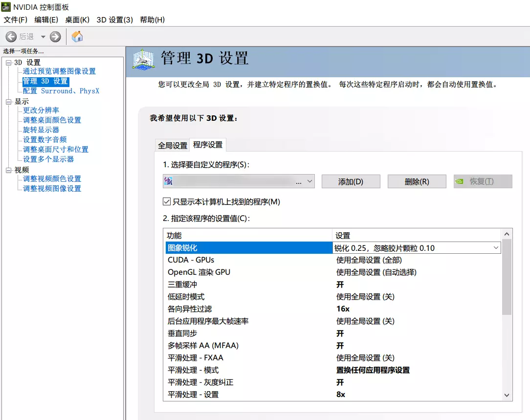Select the OpenGL 渲染 GPU row
The width and height of the screenshot is (530, 420).
(x=333, y=272)
